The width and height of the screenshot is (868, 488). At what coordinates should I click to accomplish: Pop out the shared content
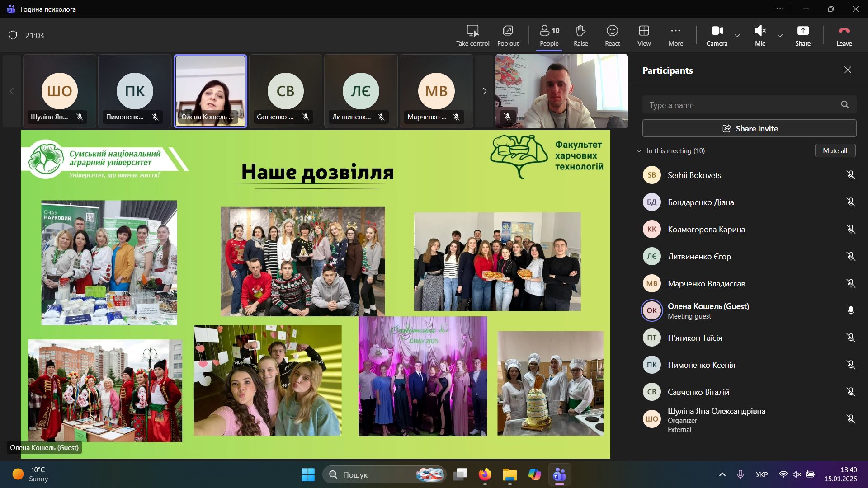[x=508, y=31]
